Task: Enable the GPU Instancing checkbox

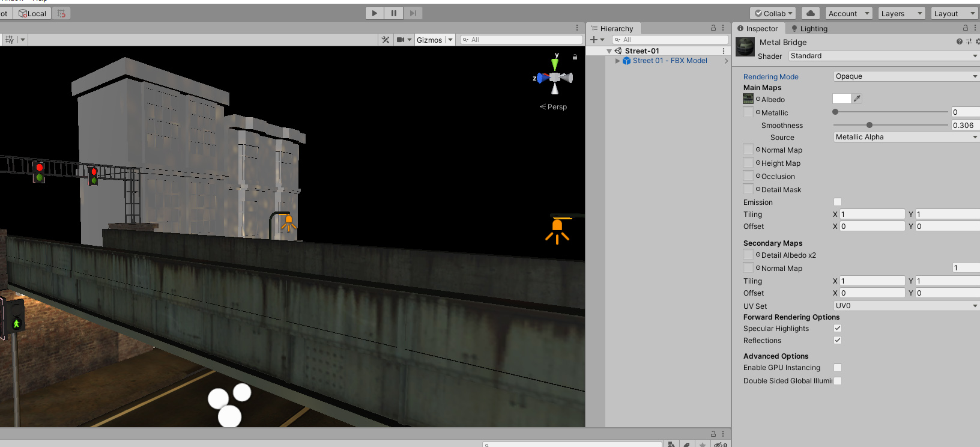Action: 838,368
